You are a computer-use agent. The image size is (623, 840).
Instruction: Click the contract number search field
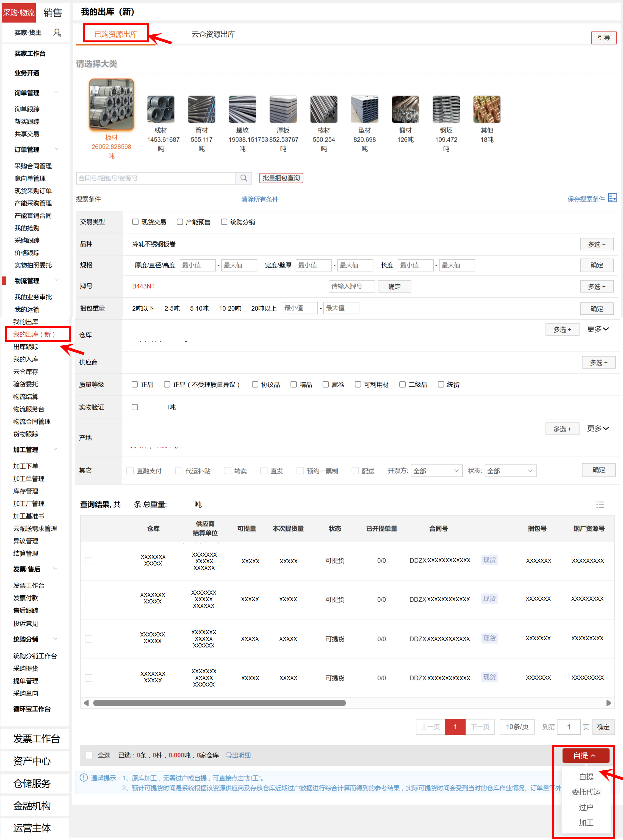tap(156, 178)
